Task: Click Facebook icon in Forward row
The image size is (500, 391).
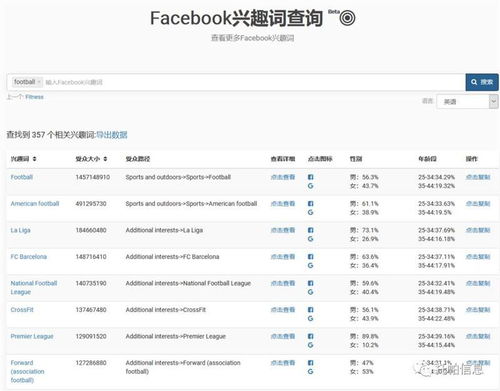Action: click(x=310, y=363)
